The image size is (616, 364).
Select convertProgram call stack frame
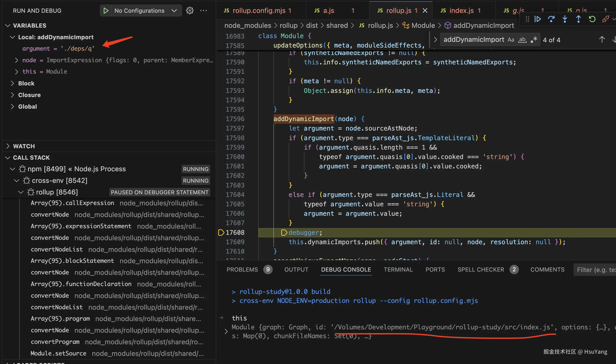coord(55,342)
